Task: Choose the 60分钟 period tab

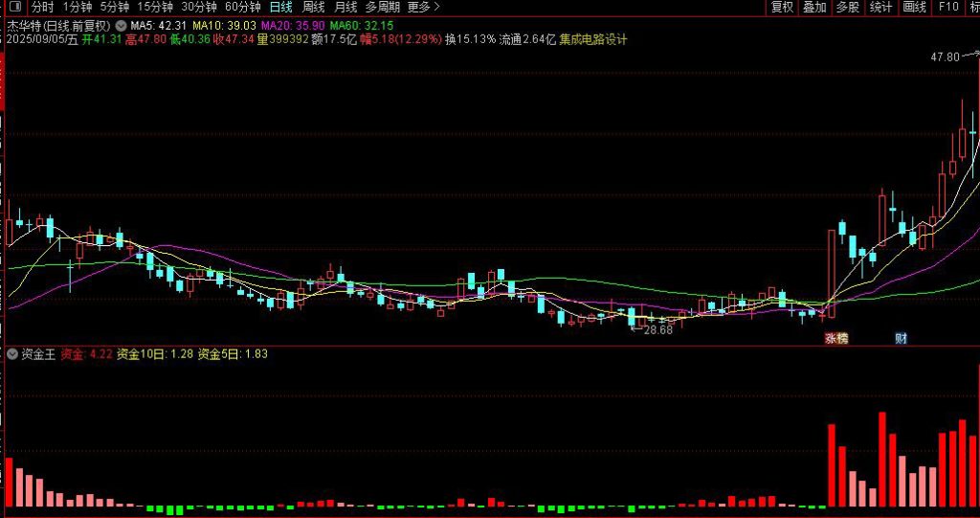Action: coord(243,7)
